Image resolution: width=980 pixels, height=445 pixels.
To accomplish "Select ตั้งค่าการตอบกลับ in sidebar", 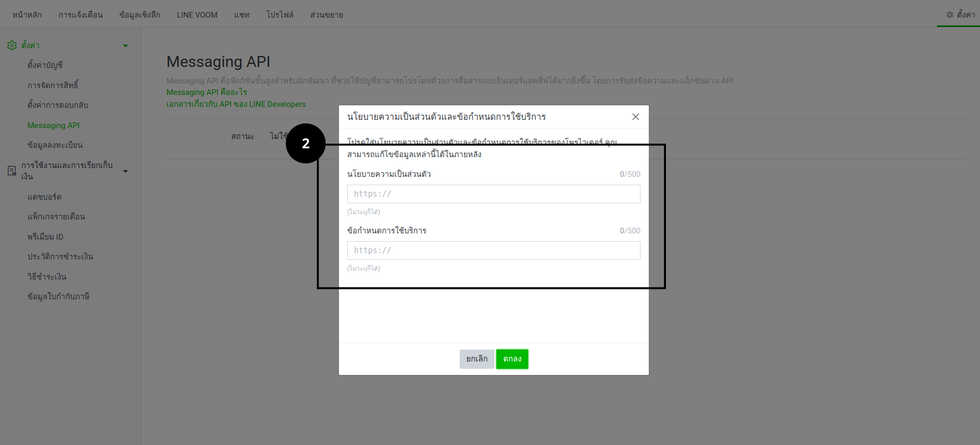I will [x=58, y=105].
